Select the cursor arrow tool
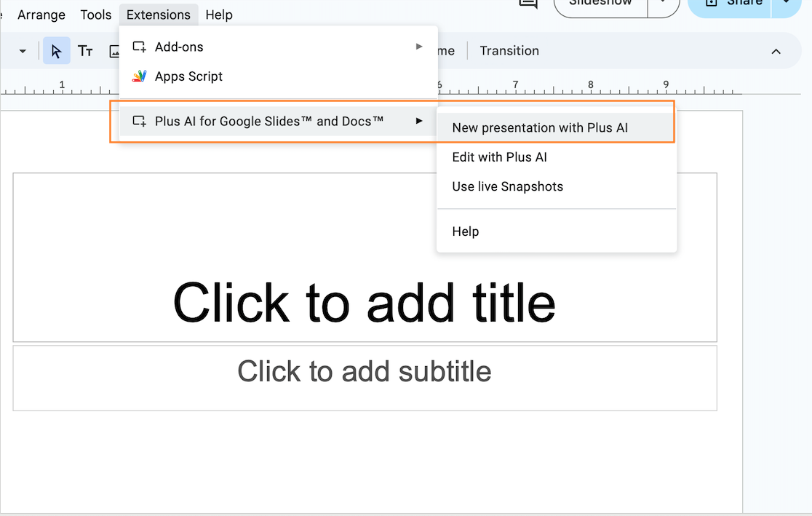The image size is (812, 516). (x=57, y=51)
